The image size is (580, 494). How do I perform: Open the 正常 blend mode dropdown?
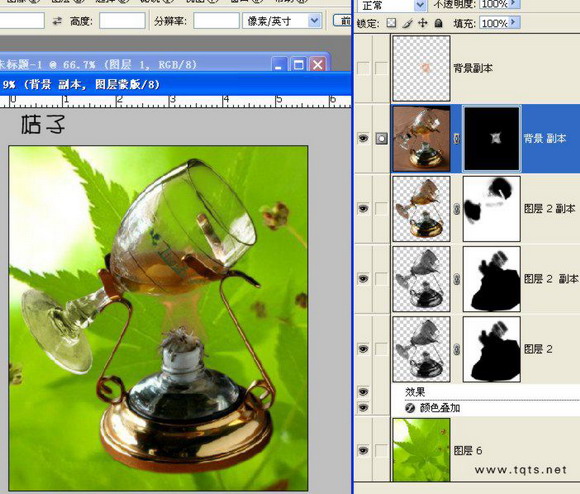point(420,5)
